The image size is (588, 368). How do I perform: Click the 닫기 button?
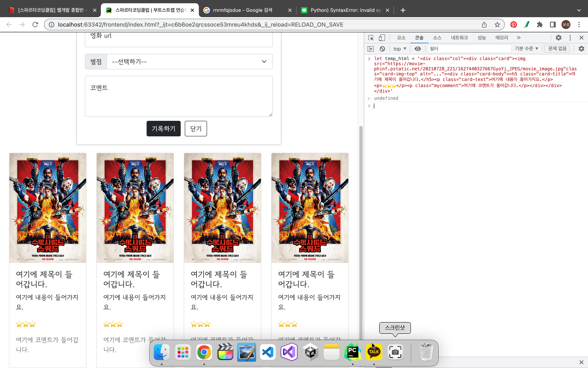[x=196, y=129]
